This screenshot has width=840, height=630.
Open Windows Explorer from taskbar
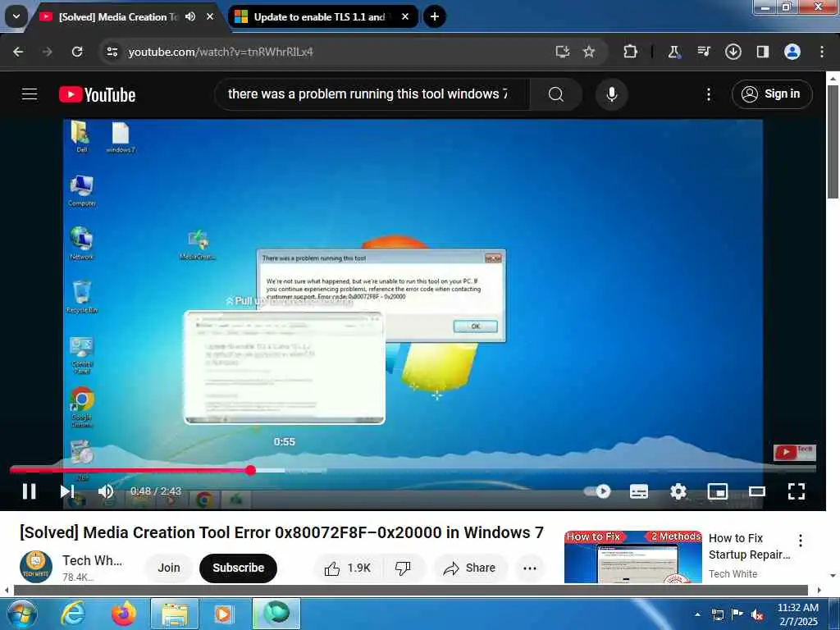[175, 614]
